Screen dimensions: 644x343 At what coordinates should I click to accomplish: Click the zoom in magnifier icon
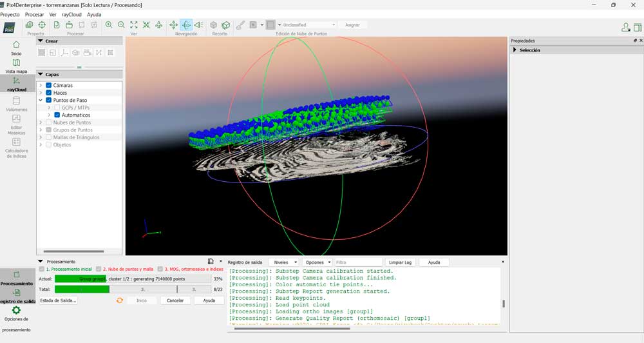108,24
